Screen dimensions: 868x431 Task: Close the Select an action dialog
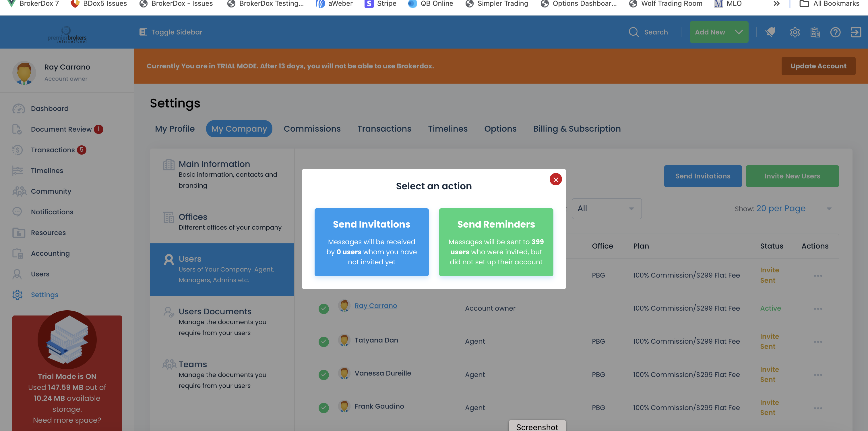(x=556, y=179)
